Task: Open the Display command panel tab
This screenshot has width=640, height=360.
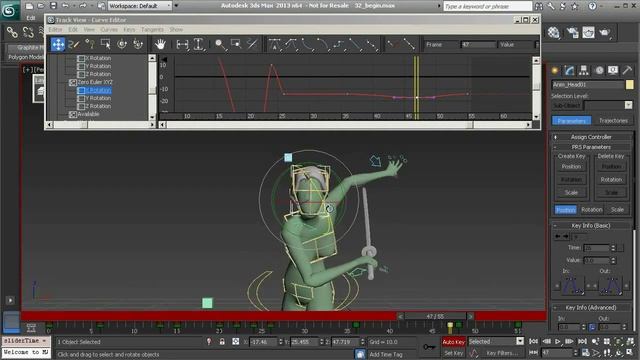Action: 613,70
